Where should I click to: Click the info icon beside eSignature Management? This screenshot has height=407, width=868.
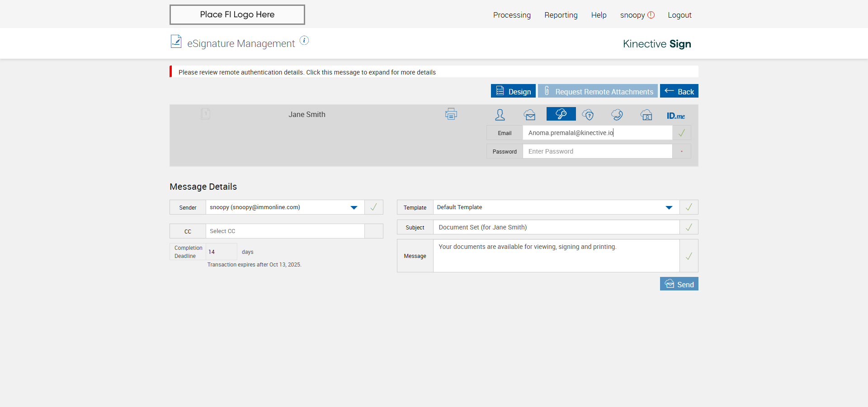point(304,41)
